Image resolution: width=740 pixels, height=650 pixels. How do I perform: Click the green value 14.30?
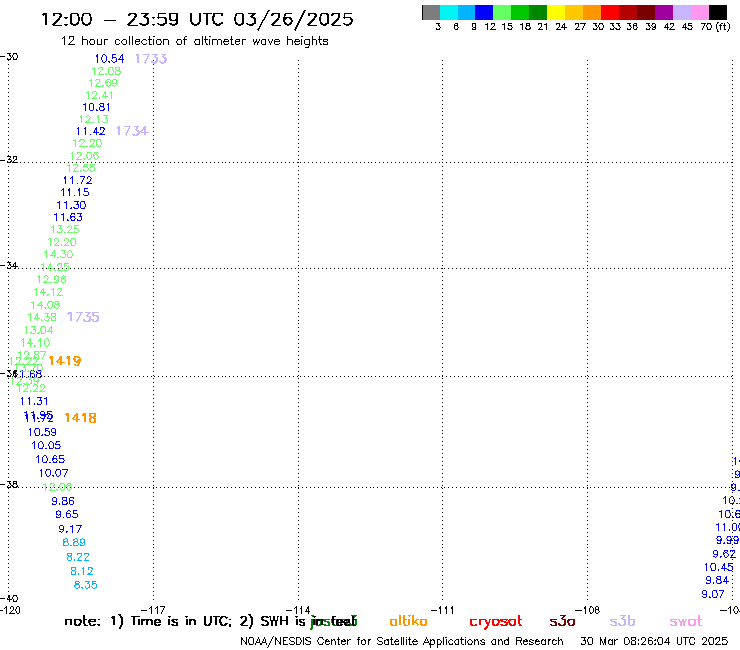click(58, 254)
